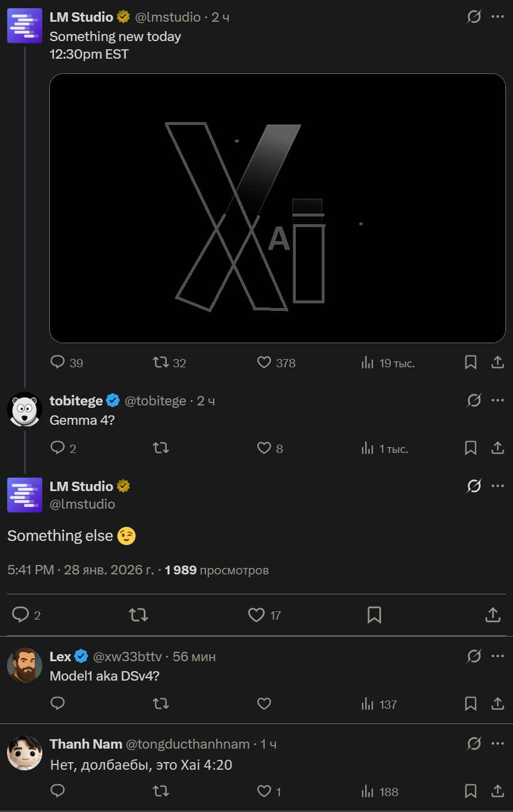This screenshot has height=812, width=513.
Task: Click the @xw33bttv username link
Action: 127,657
